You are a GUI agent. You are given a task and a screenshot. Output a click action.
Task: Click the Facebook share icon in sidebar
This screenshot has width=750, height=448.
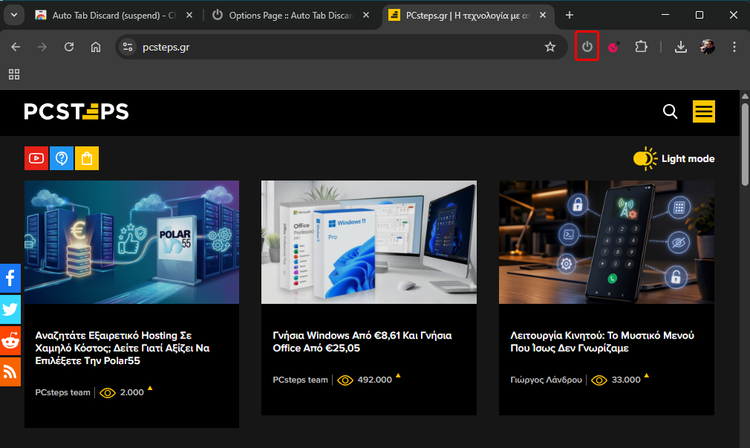click(x=10, y=277)
